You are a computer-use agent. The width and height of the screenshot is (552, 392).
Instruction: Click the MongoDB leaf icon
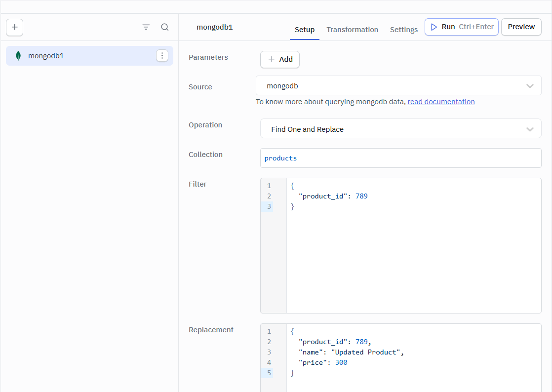(18, 56)
